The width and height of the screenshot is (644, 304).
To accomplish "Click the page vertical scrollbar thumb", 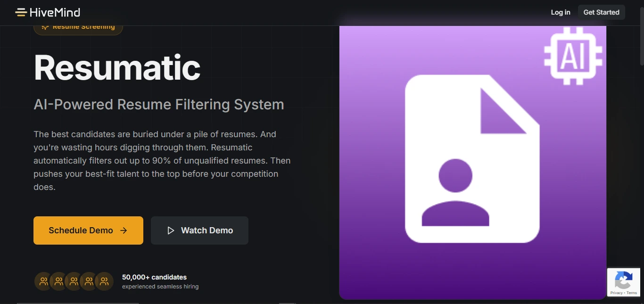I will (641, 35).
